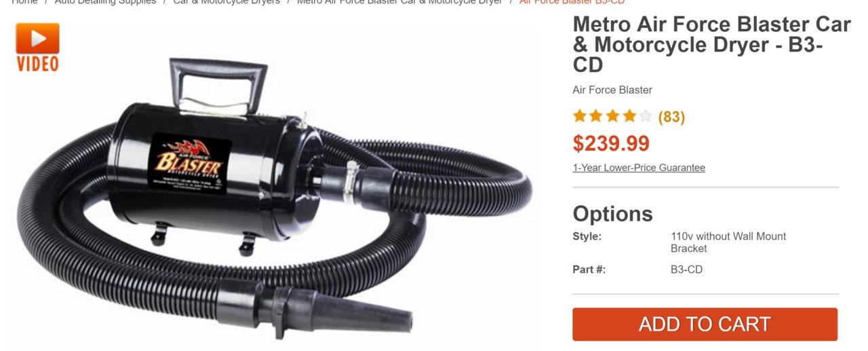Screen dimensions: 868x351
Task: Open Metro Air Force Blaster Dryer breadcrumb
Action: (399, 3)
